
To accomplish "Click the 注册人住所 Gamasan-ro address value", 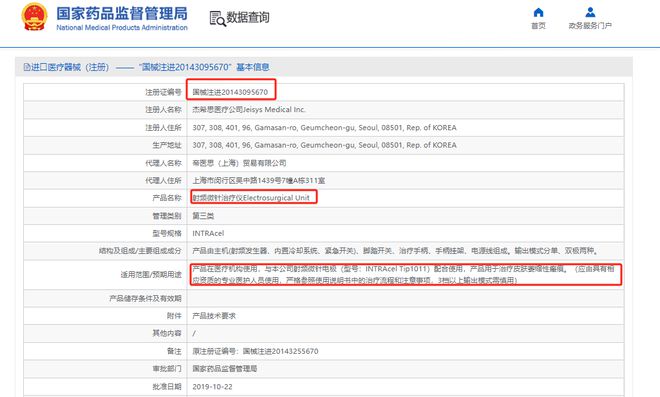I will tap(324, 127).
